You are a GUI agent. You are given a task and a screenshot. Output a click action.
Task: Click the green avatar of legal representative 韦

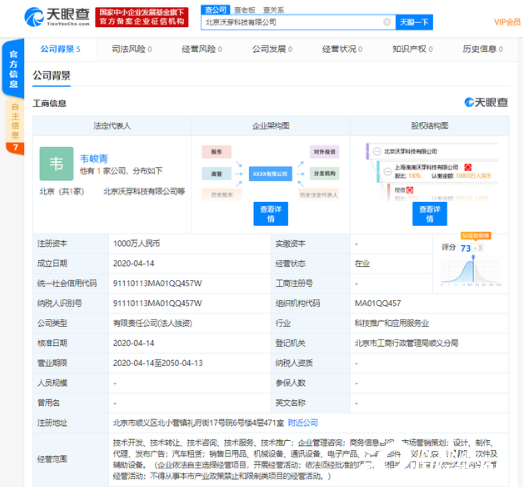(56, 163)
